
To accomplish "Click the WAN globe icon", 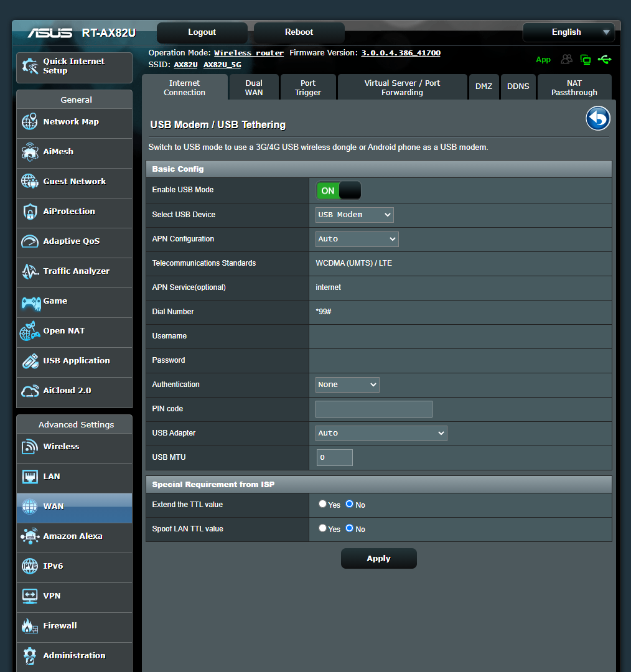I will click(30, 506).
